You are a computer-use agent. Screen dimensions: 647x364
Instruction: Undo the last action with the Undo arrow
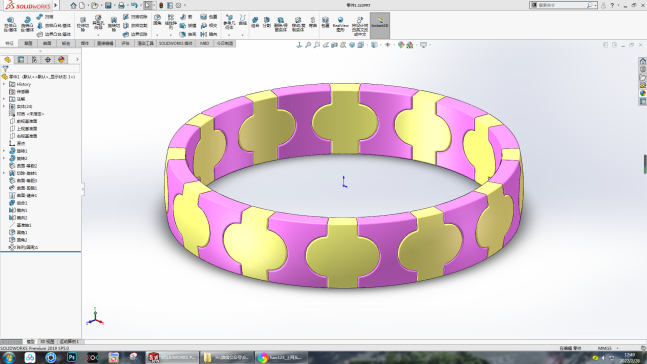point(134,5)
